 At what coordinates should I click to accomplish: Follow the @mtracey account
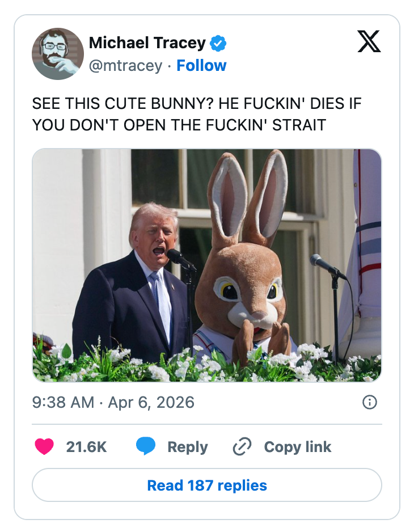[x=201, y=66]
